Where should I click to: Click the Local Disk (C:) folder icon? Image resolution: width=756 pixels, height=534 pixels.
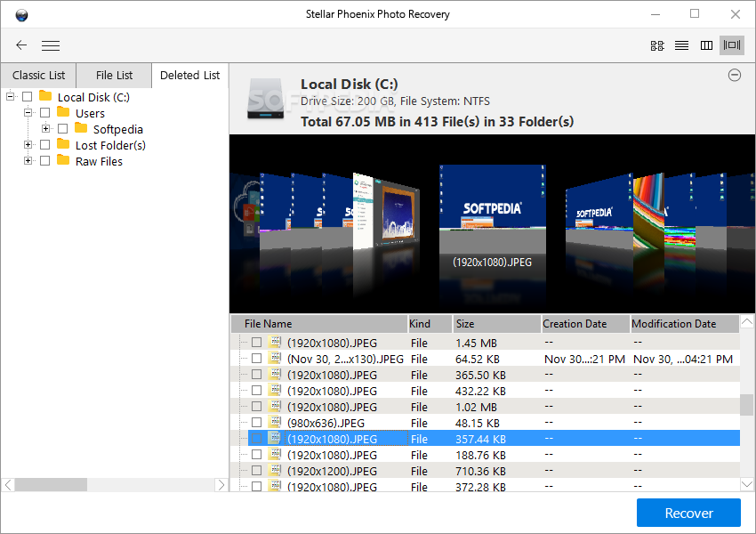click(45, 95)
